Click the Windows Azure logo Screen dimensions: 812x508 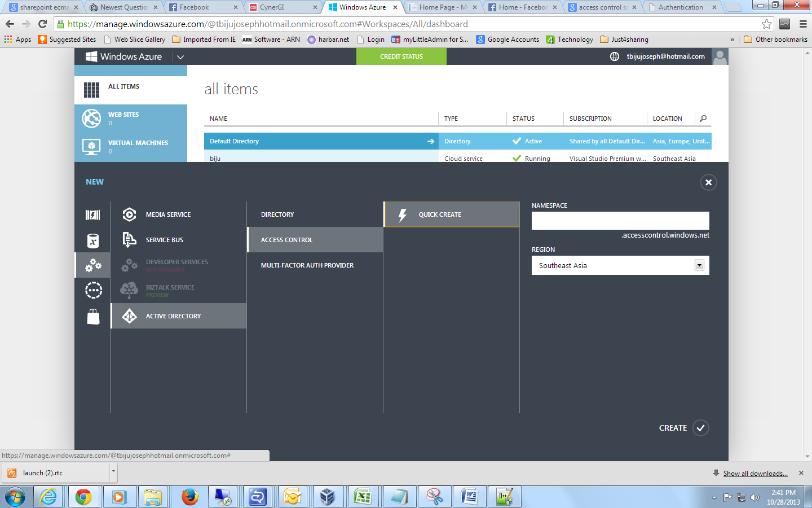tap(123, 56)
